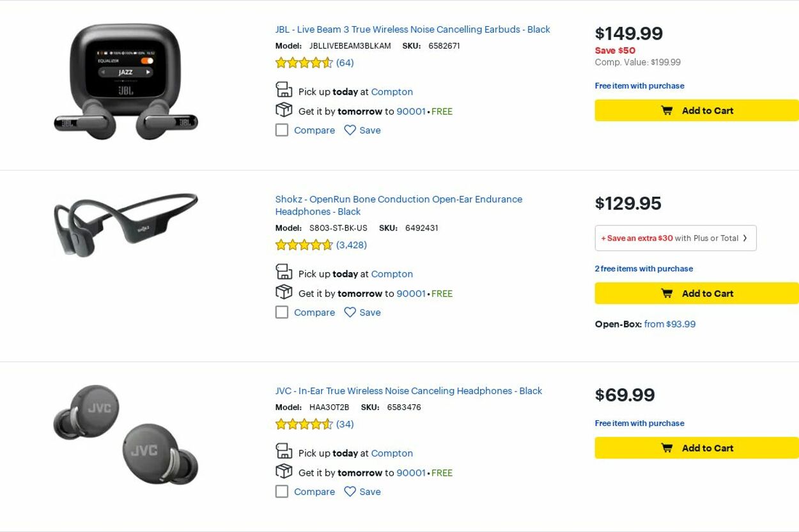This screenshot has height=532, width=799.
Task: Check the Compare box for JBL Live Beam 3
Action: coord(282,130)
